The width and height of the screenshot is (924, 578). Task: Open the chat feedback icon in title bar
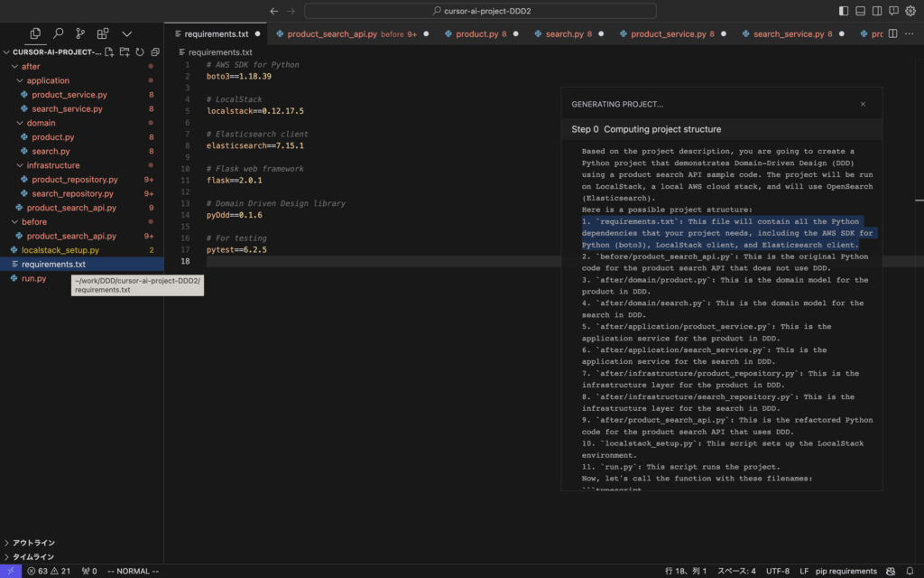(893, 11)
